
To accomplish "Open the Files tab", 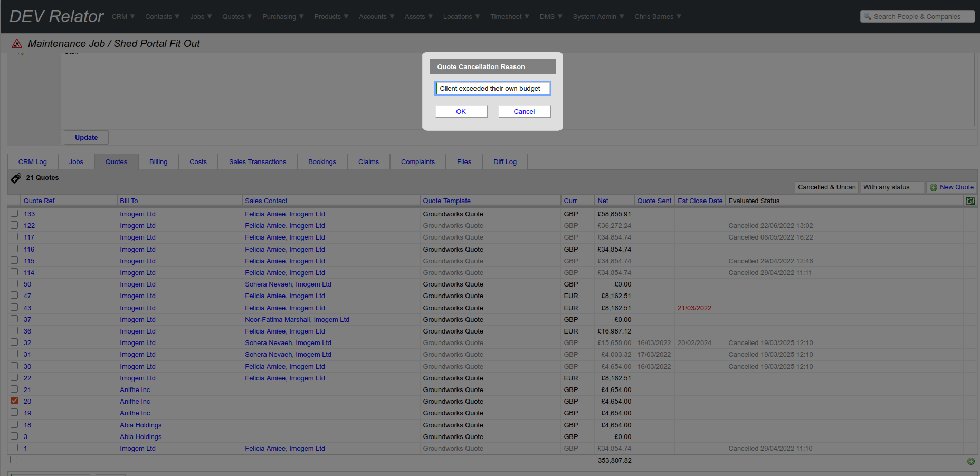I will tap(464, 162).
